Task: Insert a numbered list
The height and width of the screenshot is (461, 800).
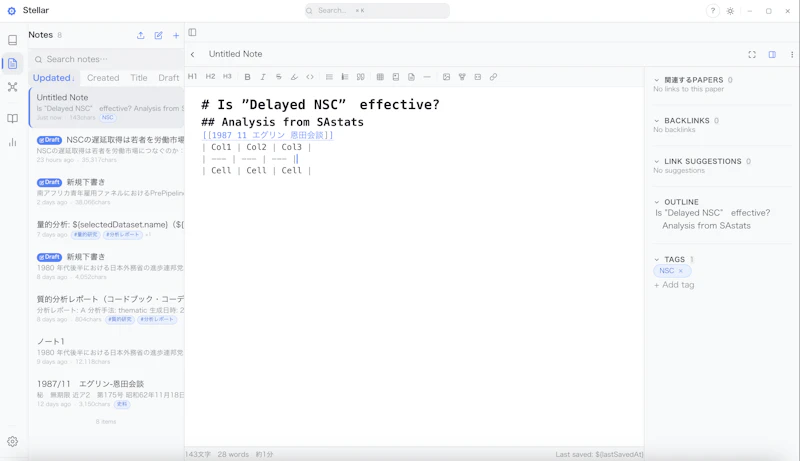Action: pos(345,77)
